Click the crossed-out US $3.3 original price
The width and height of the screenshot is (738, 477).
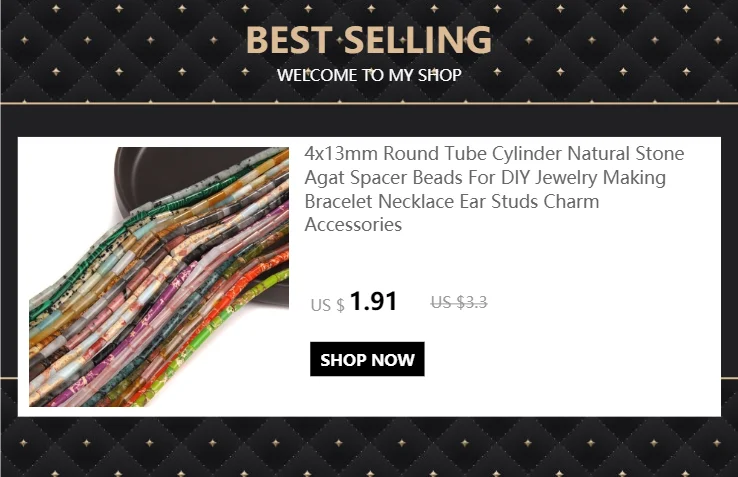pos(459,302)
